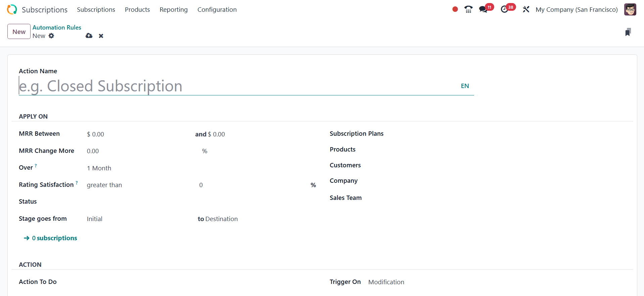Open the Status dropdown field
This screenshot has width=644, height=296.
(201, 202)
